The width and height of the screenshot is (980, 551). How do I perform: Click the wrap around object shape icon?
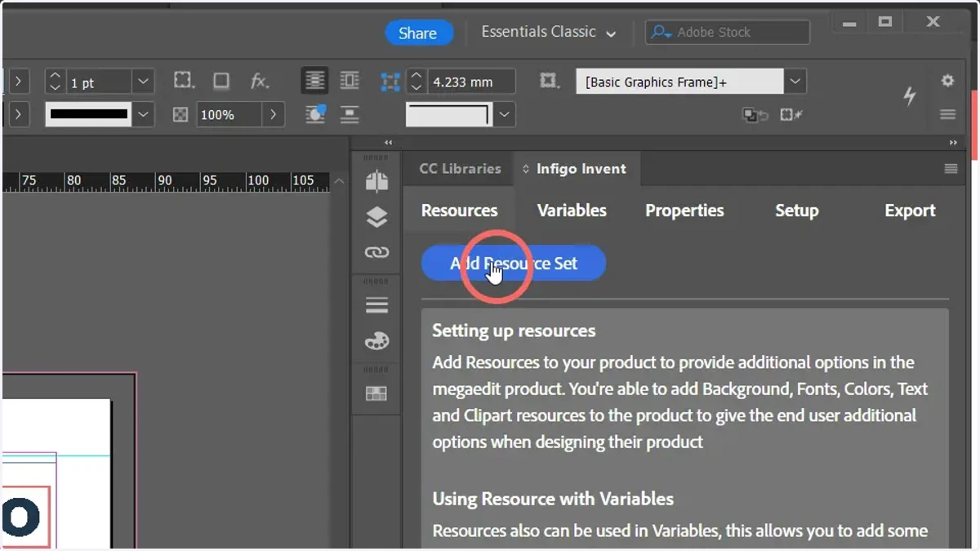click(x=315, y=114)
